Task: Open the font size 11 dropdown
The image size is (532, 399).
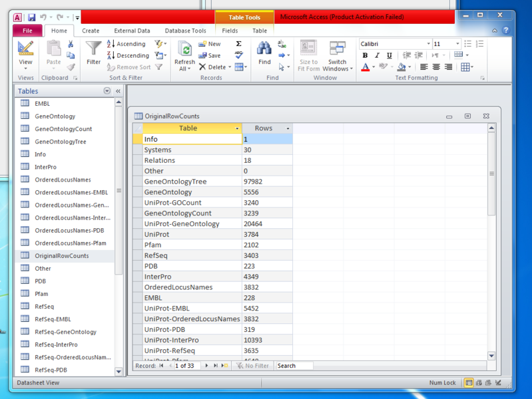Action: tap(457, 44)
